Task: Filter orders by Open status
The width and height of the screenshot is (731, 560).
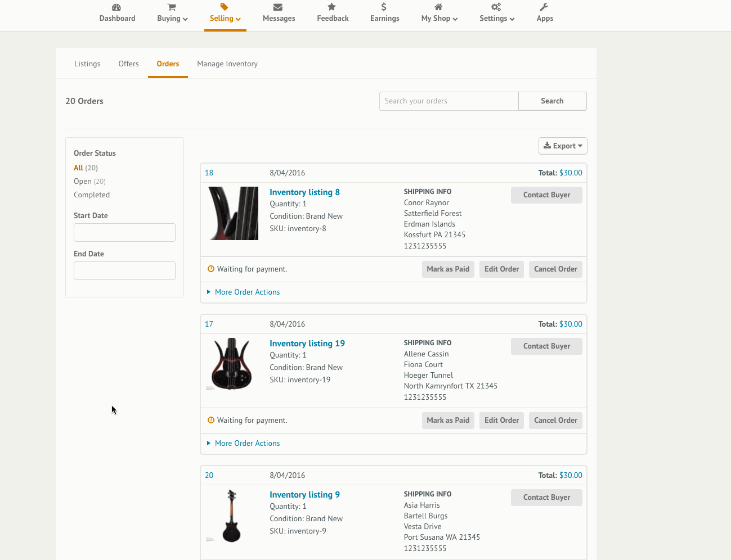Action: 89,182
